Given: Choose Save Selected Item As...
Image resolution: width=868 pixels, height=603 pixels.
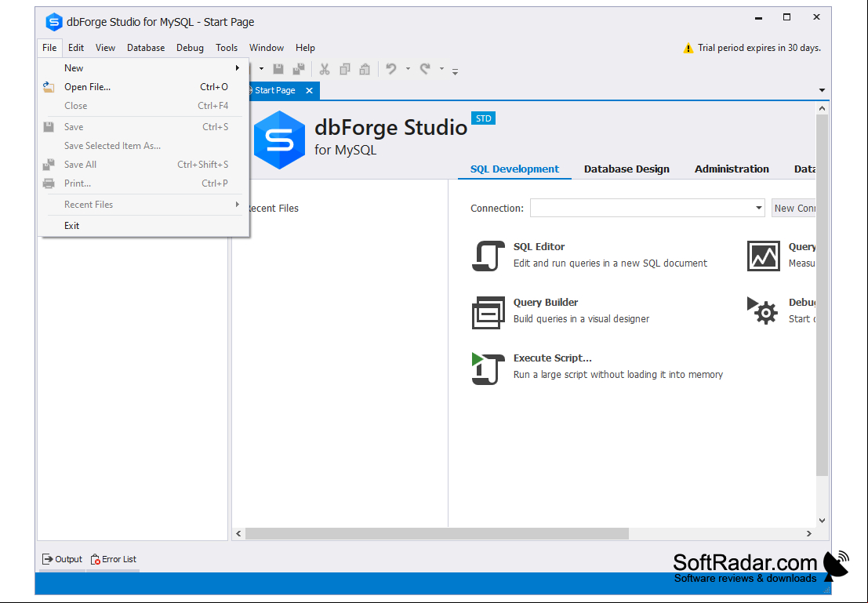Looking at the screenshot, I should point(143,146).
